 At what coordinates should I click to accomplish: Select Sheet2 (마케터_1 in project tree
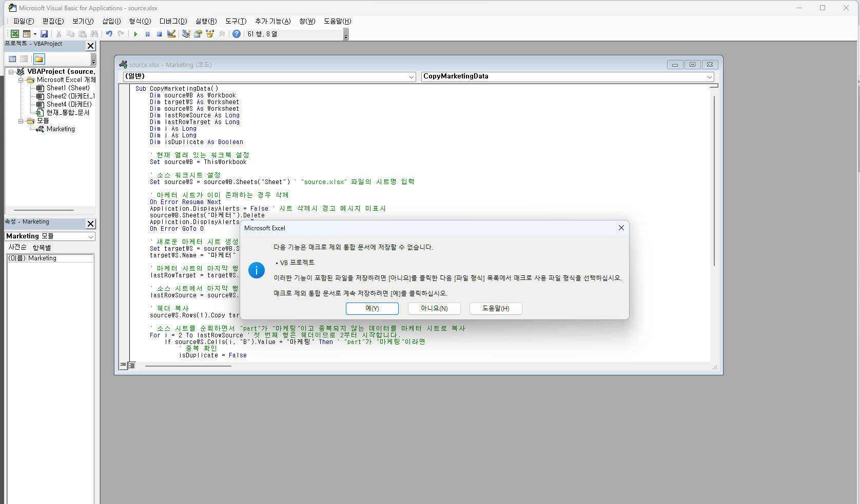pyautogui.click(x=70, y=96)
